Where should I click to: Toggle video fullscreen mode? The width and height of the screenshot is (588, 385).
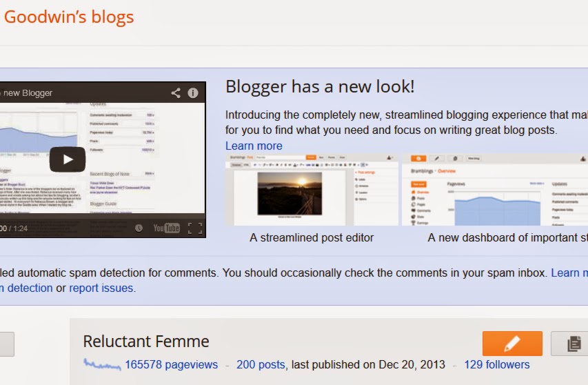click(195, 228)
